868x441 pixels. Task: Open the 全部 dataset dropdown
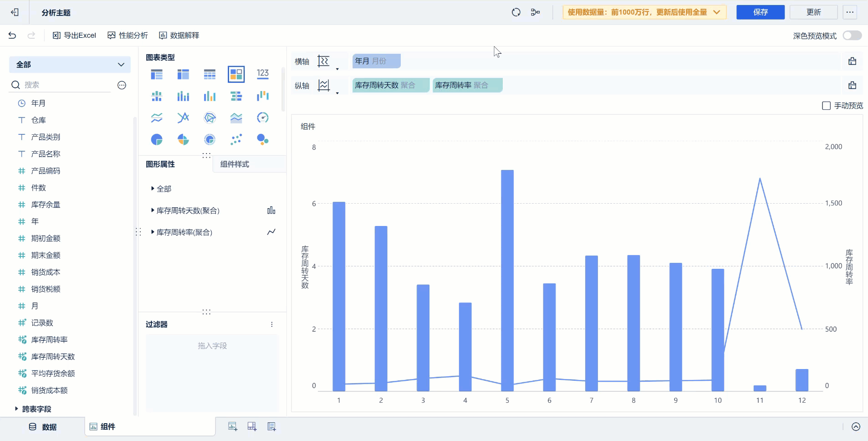point(70,65)
